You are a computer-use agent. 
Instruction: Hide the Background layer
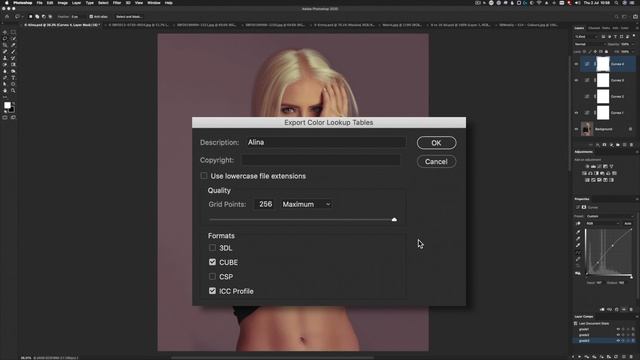tap(576, 129)
